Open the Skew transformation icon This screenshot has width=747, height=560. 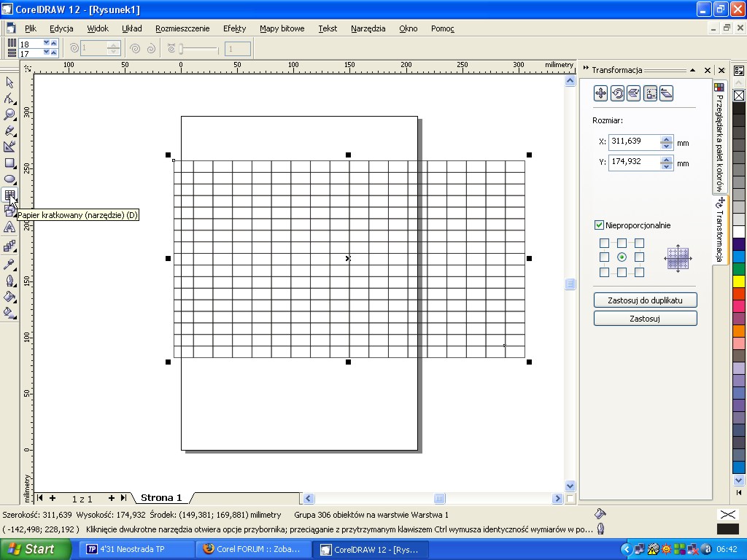point(665,93)
